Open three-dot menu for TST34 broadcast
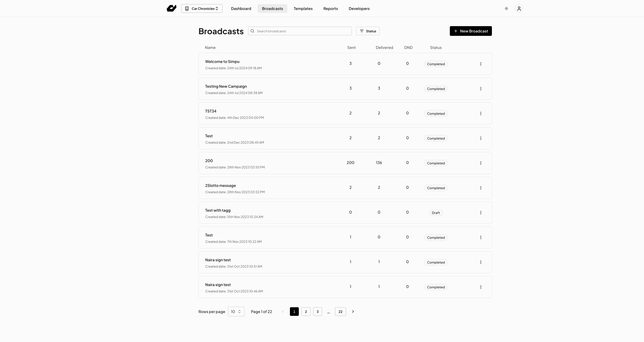Image resolution: width=644 pixels, height=342 pixels. click(480, 113)
